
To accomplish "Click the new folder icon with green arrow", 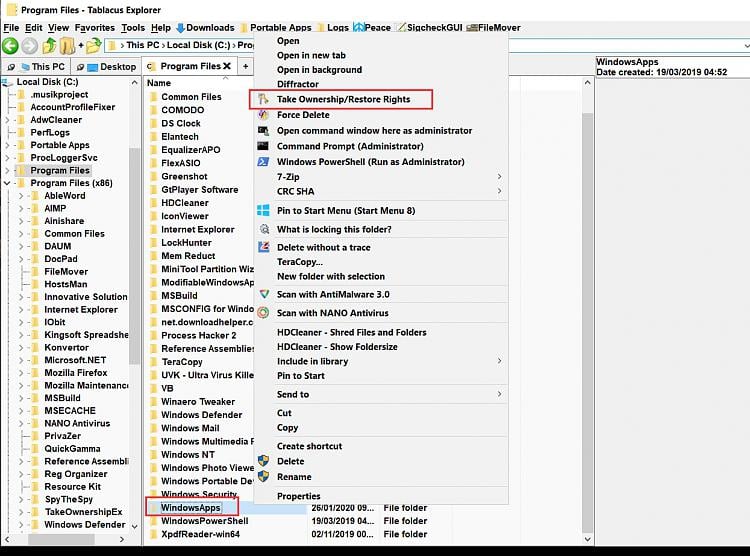I will (92, 46).
